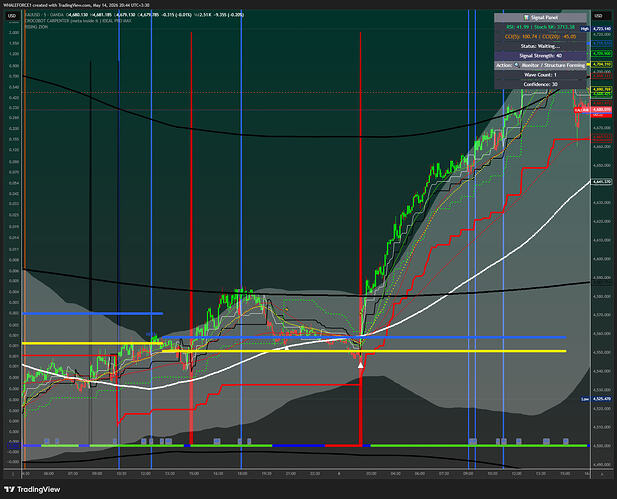This screenshot has height=499, width=617.
Task: Click the chart icon in Signal Panel header
Action: [526, 17]
